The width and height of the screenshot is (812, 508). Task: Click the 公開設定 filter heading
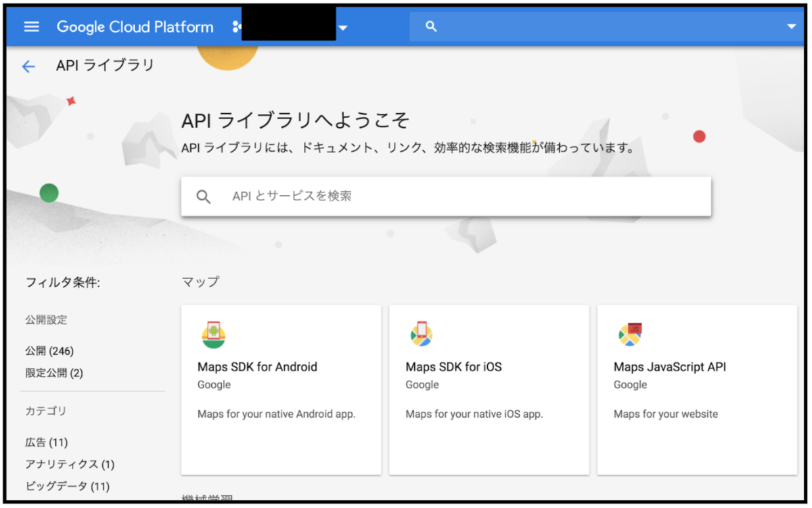[47, 320]
